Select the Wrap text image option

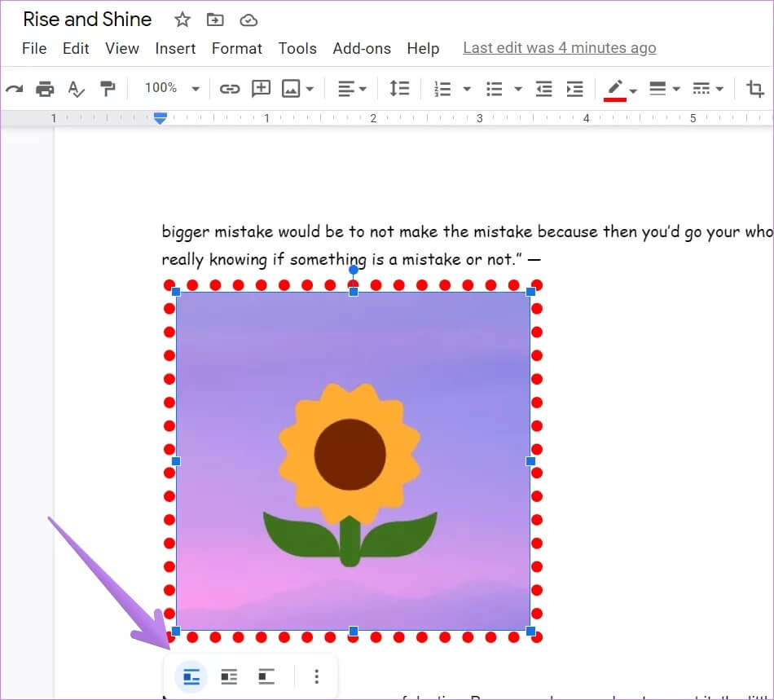(x=229, y=676)
